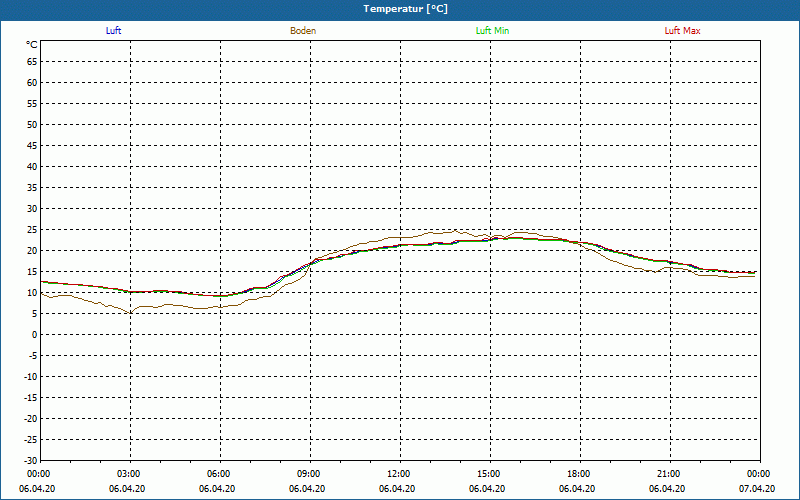Click the 06:00 time axis label
The height and width of the screenshot is (500, 800).
[220, 474]
